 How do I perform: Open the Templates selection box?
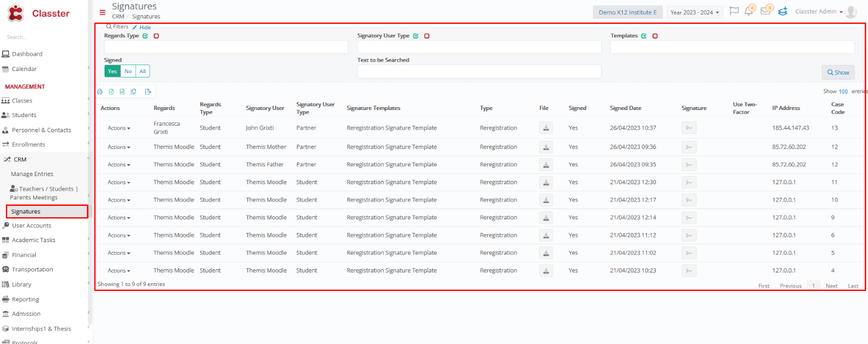click(732, 47)
